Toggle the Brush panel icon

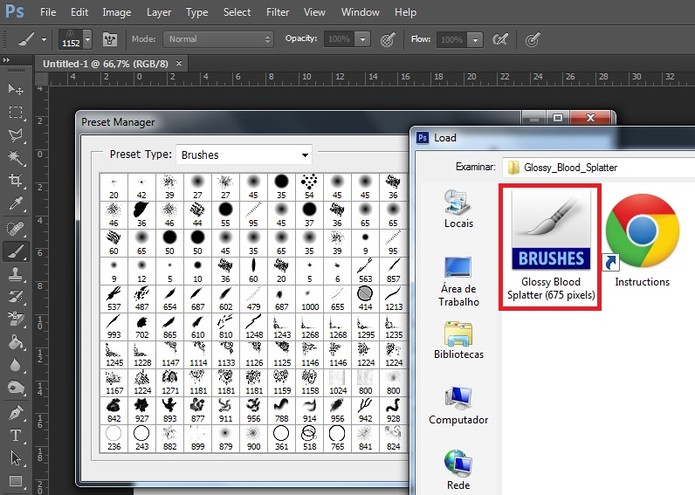tap(109, 39)
